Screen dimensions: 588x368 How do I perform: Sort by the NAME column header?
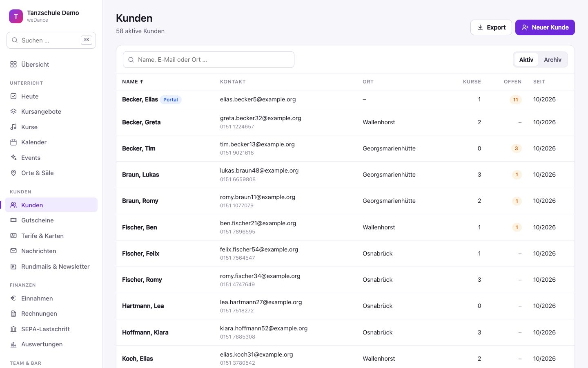133,82
